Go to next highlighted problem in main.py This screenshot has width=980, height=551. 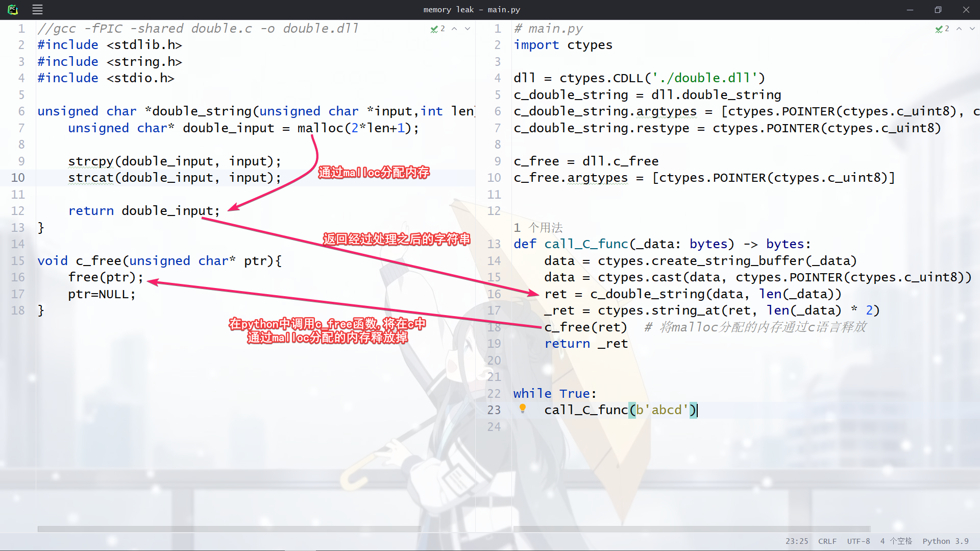972,29
